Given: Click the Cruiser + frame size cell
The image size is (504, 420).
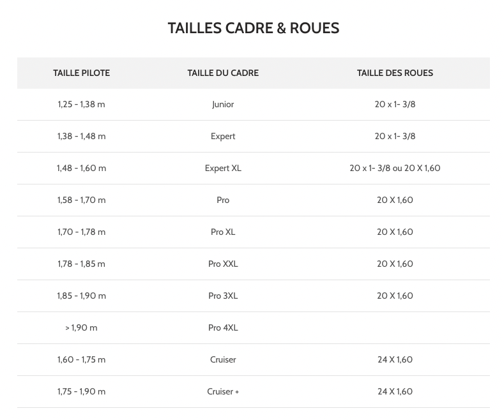Looking at the screenshot, I should (223, 391).
